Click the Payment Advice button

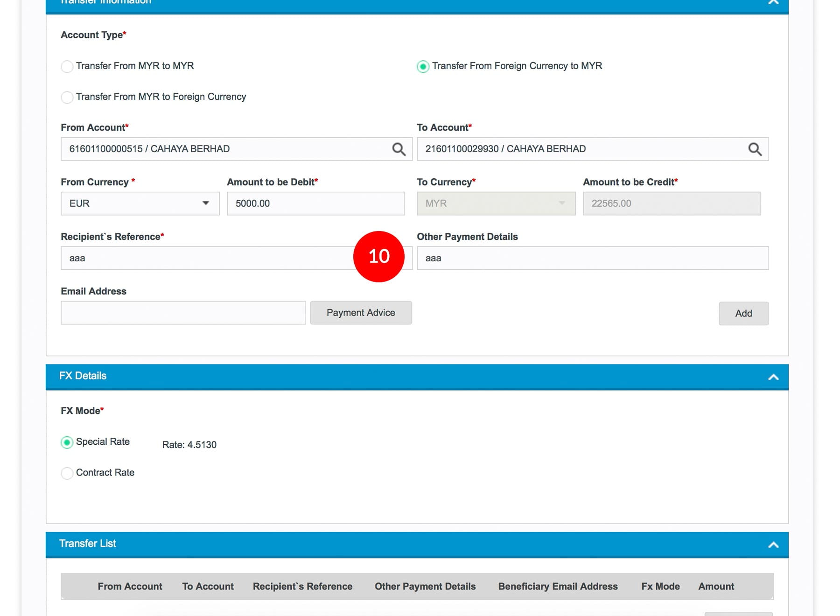click(361, 313)
